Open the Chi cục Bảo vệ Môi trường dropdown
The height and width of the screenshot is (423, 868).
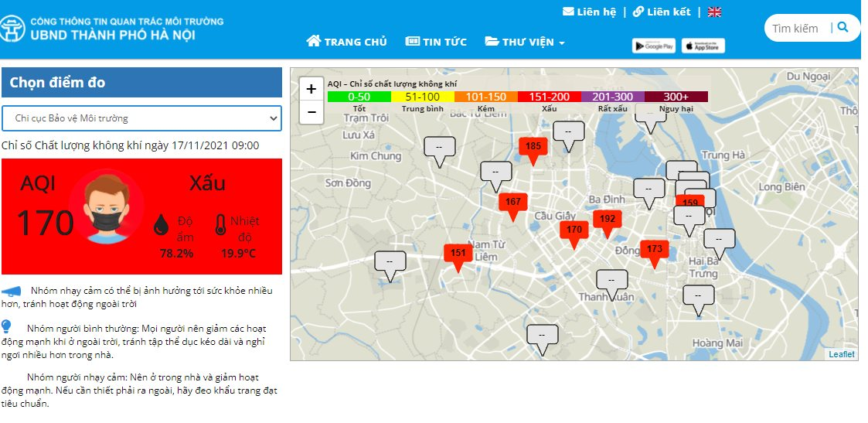[141, 118]
